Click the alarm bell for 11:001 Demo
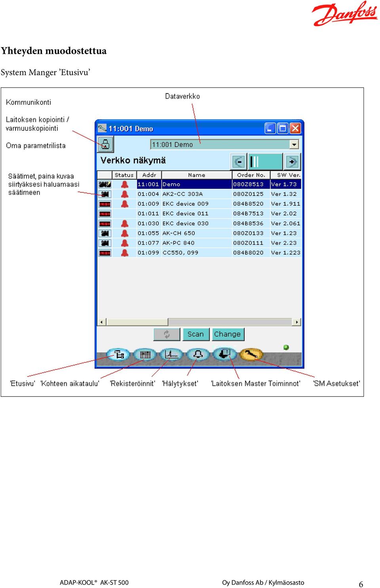 point(125,185)
